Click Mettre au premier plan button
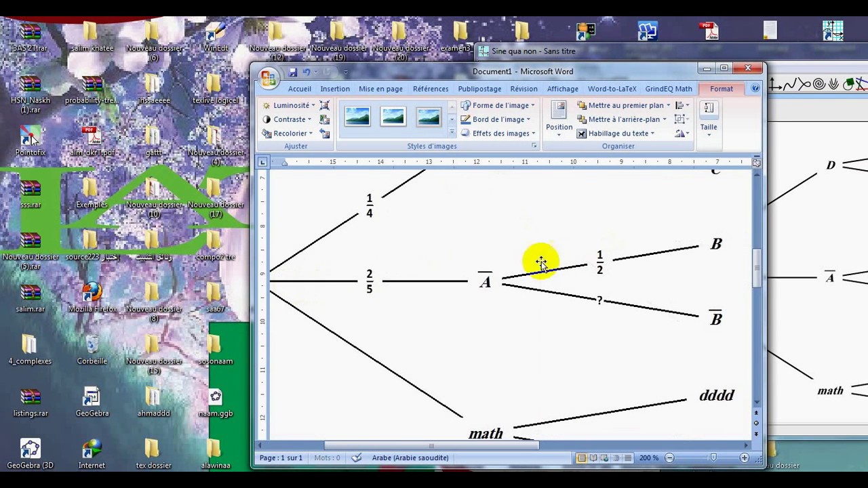The image size is (868, 488). [x=624, y=105]
